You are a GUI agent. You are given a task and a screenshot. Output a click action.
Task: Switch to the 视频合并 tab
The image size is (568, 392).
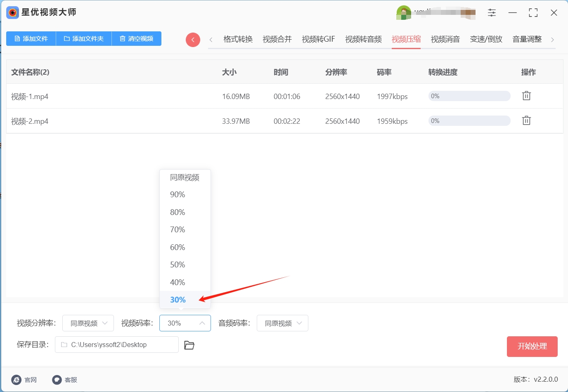pos(277,39)
